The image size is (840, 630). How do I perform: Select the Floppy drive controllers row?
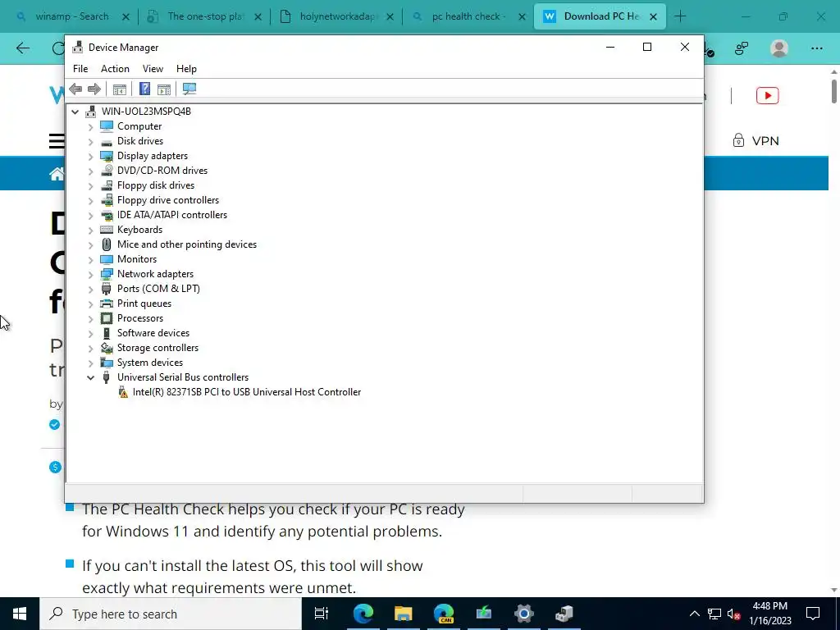point(168,200)
